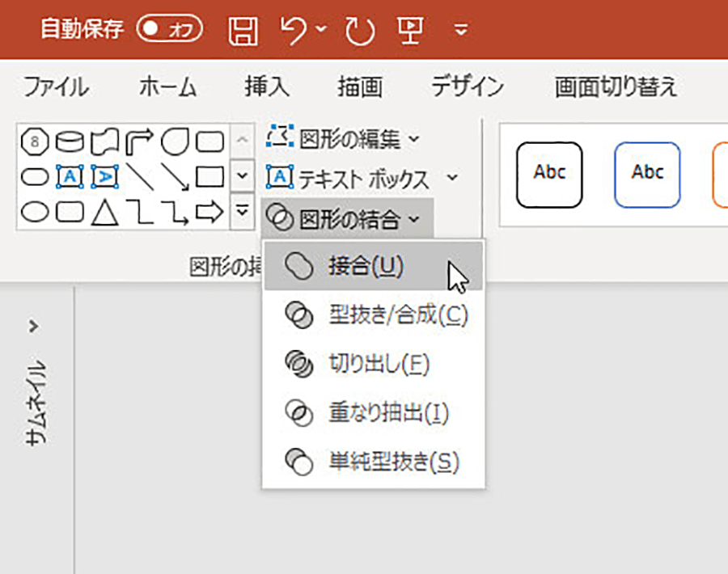
Task: Expand the サムネイル thumbnail pane
Action: (x=33, y=327)
